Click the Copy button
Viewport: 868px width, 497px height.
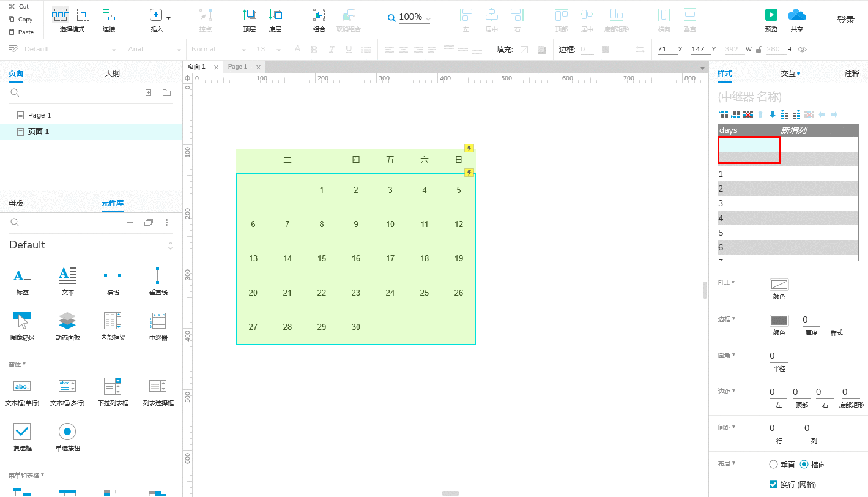click(x=20, y=19)
